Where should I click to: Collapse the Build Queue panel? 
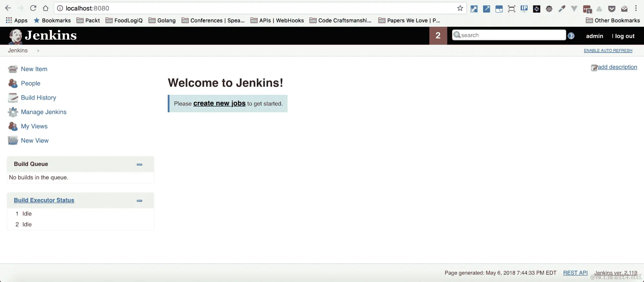[x=139, y=165]
